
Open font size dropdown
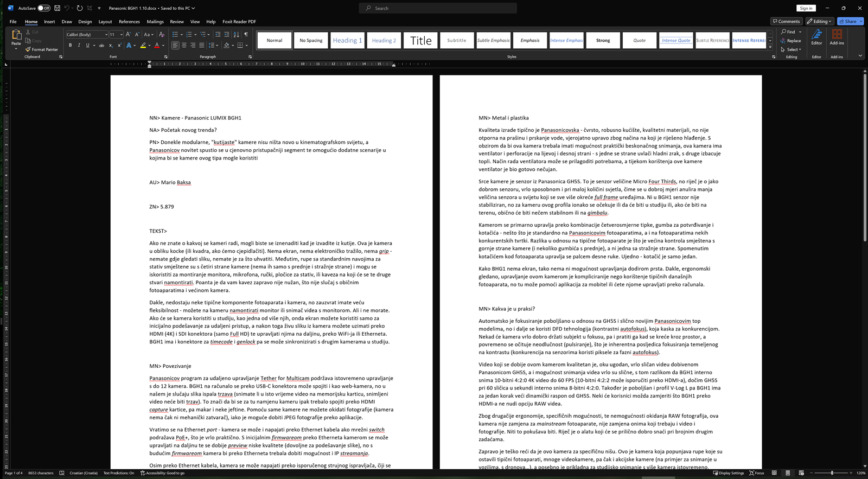(x=122, y=34)
